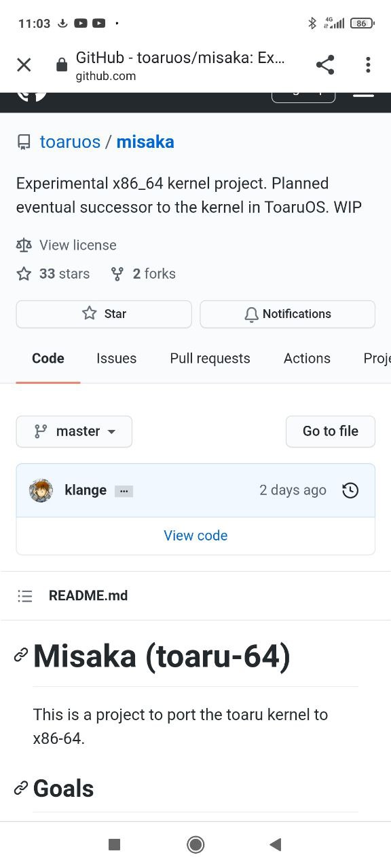The image size is (391, 868).
Task: Open the misaka repository link
Action: 145,142
